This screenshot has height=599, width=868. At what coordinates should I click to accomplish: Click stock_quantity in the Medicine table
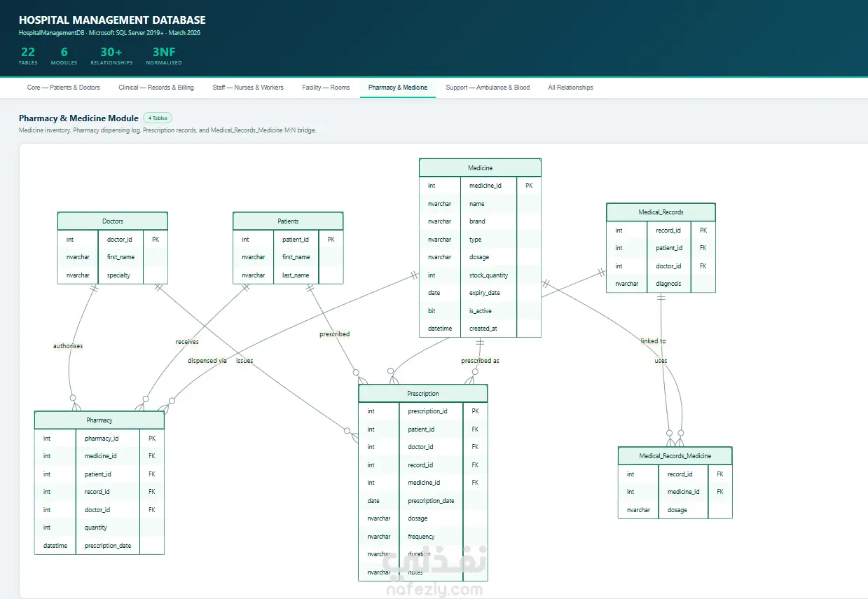pos(489,275)
